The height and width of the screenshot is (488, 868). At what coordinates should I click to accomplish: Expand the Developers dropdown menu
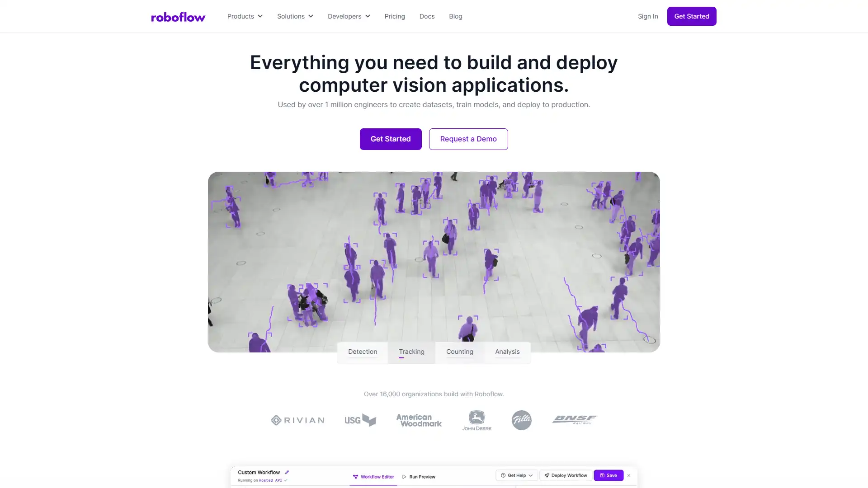click(348, 16)
